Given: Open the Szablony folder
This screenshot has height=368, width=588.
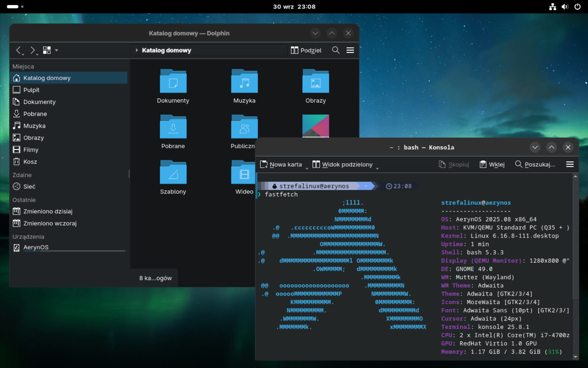Looking at the screenshot, I should tap(173, 173).
